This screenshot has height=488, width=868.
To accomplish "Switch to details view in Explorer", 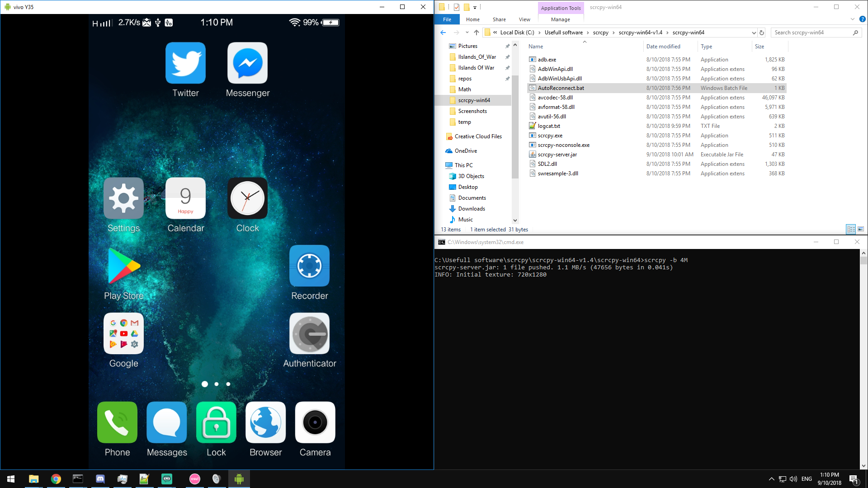I will pos(851,229).
